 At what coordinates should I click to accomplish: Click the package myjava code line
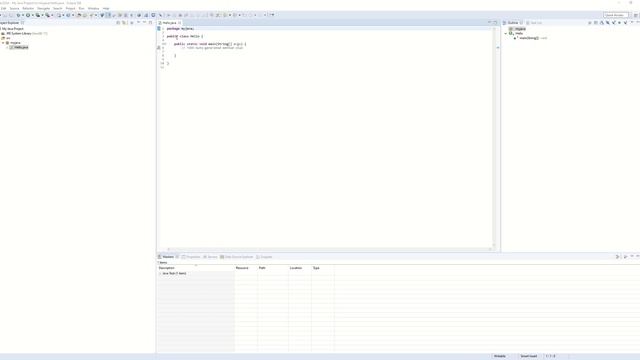click(x=180, y=29)
